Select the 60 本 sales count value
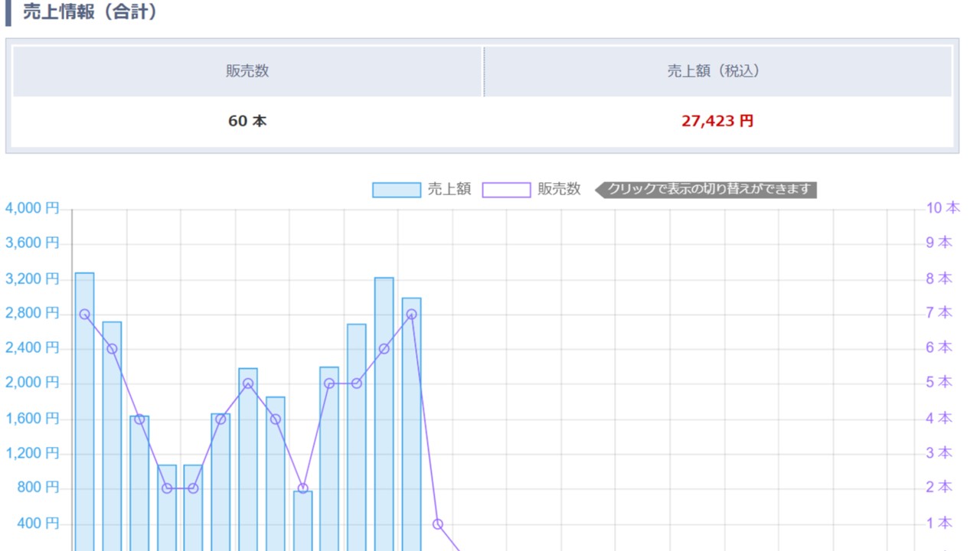This screenshot has width=980, height=551. click(x=247, y=121)
